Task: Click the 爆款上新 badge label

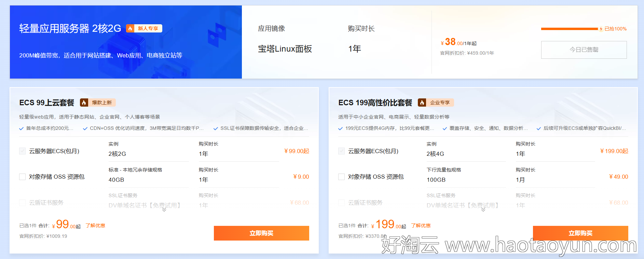Action: [x=102, y=103]
